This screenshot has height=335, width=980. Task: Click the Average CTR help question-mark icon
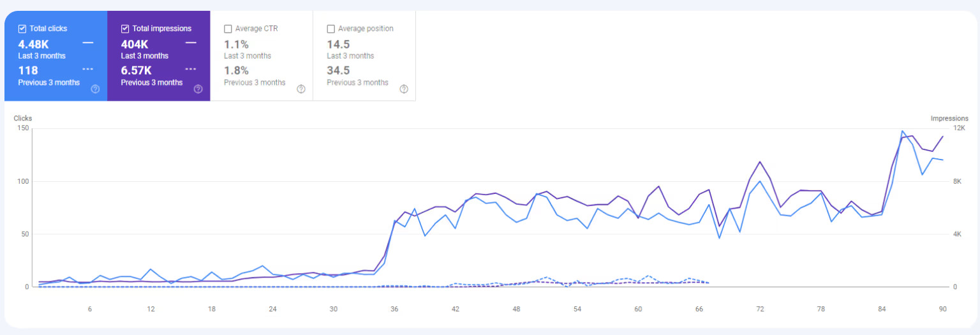301,89
